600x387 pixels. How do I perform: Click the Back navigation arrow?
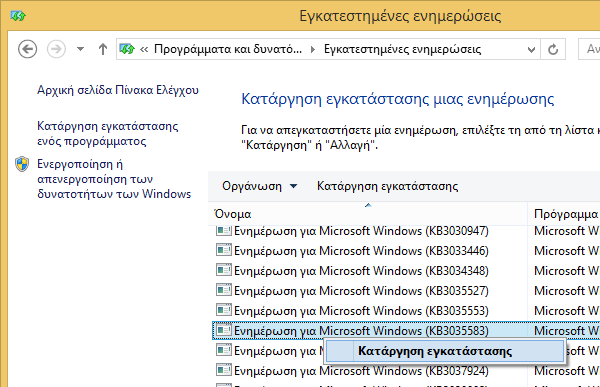tap(28, 49)
